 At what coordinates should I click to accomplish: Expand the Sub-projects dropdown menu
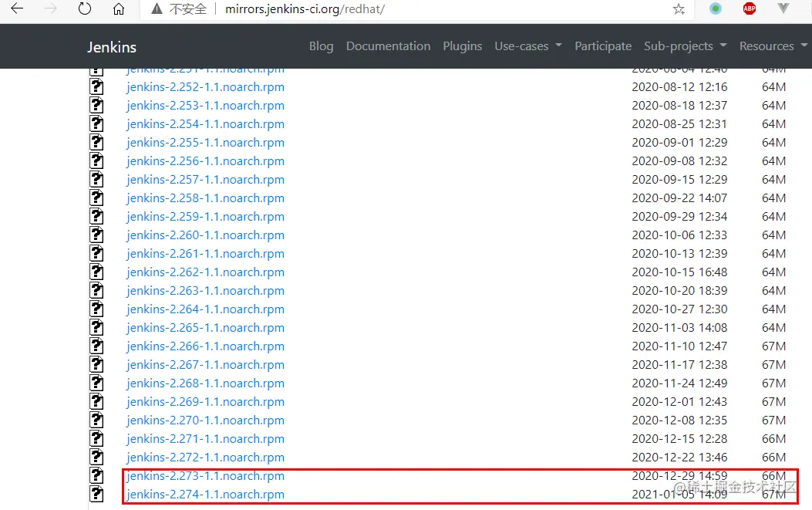pos(685,46)
